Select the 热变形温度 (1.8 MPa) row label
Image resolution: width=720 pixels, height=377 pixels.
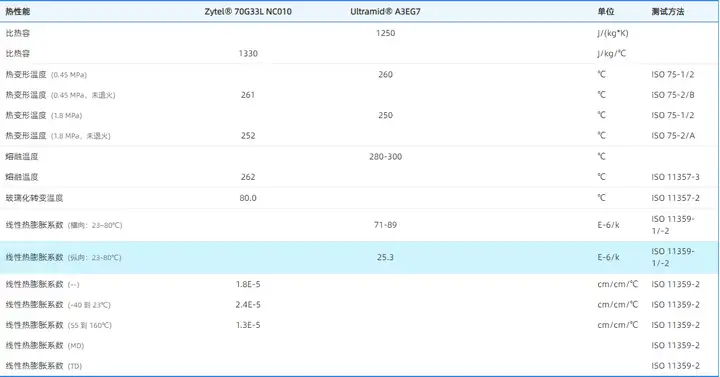(44, 115)
